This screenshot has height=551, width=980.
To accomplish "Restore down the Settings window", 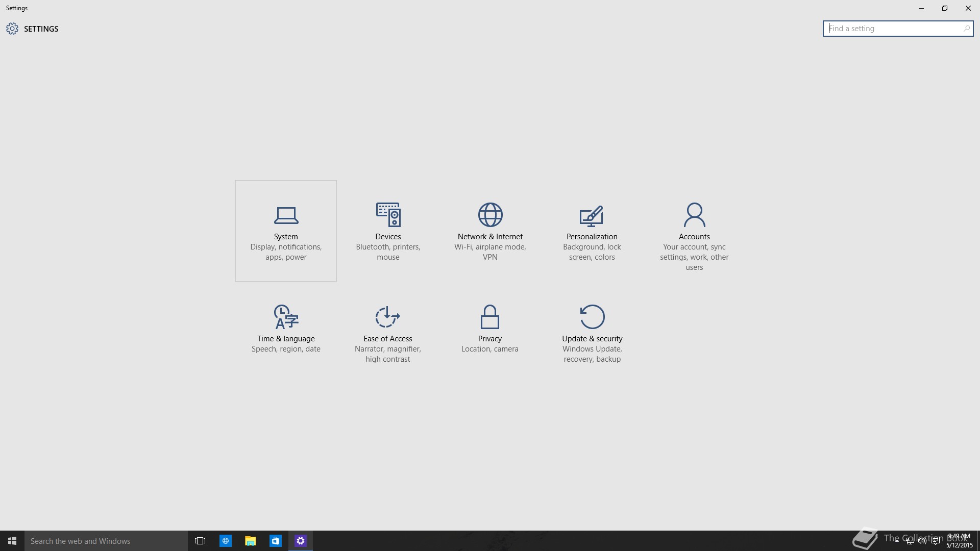I will pyautogui.click(x=945, y=8).
